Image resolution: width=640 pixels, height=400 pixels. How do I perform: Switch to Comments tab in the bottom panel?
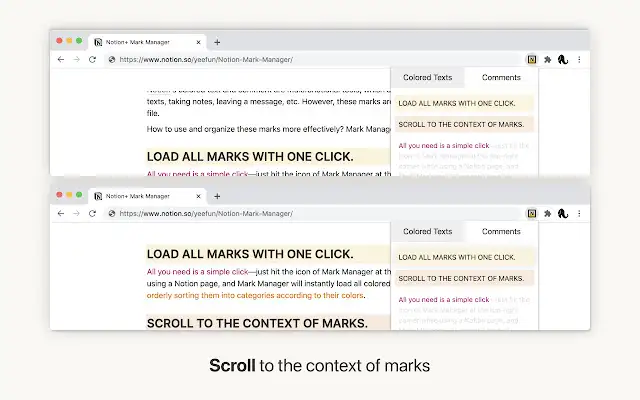pos(501,231)
